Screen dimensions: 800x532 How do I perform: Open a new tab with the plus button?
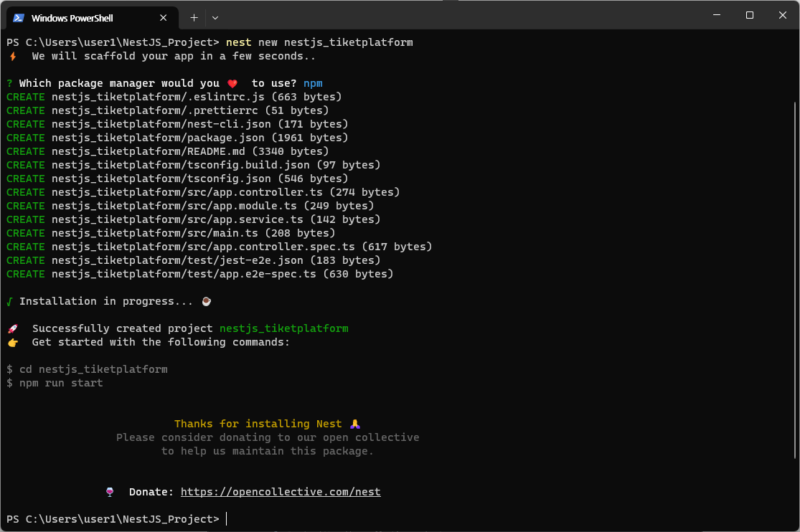pos(194,18)
